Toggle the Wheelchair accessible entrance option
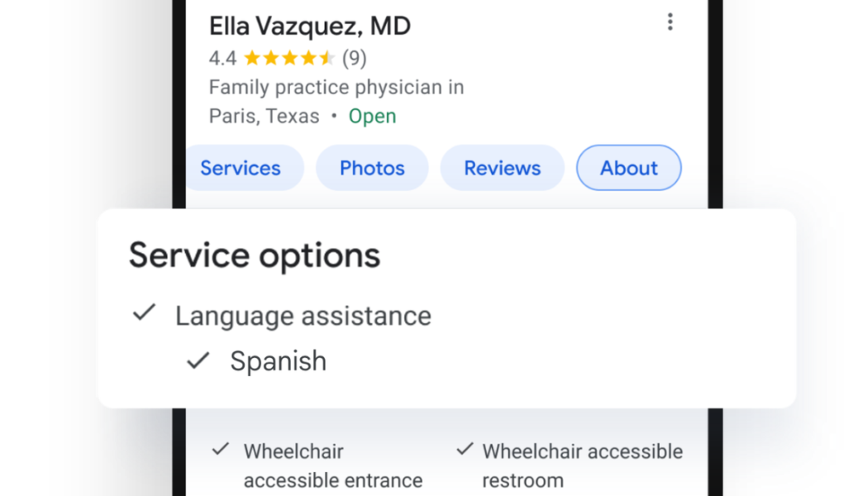Viewport: 868px width, 496px height. click(332, 465)
